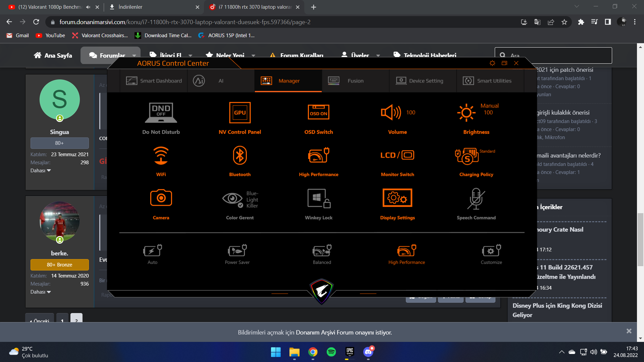
Task: Switch to the Valorant 1080p Benchmark tab
Action: click(50, 7)
